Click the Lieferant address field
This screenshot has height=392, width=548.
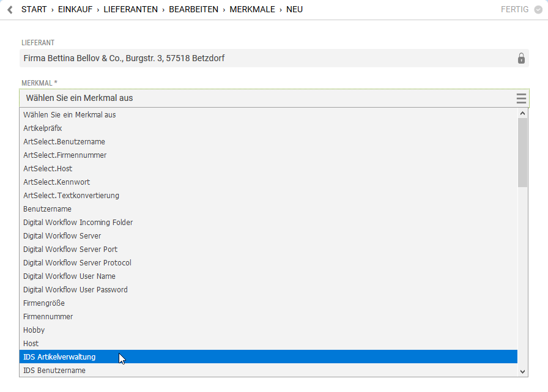263,59
